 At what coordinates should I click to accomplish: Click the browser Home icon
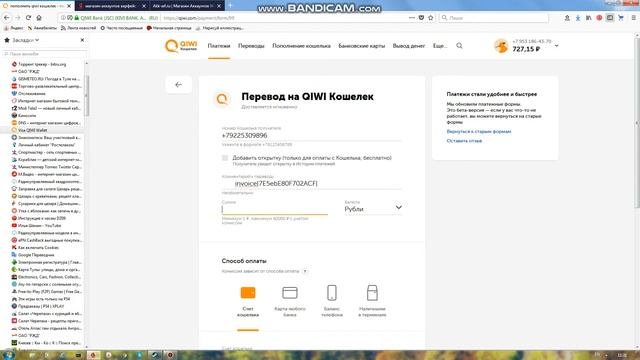[x=39, y=18]
